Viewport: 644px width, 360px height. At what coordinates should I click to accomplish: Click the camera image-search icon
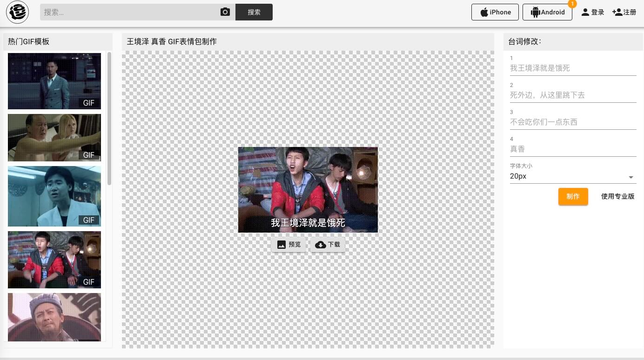click(225, 12)
